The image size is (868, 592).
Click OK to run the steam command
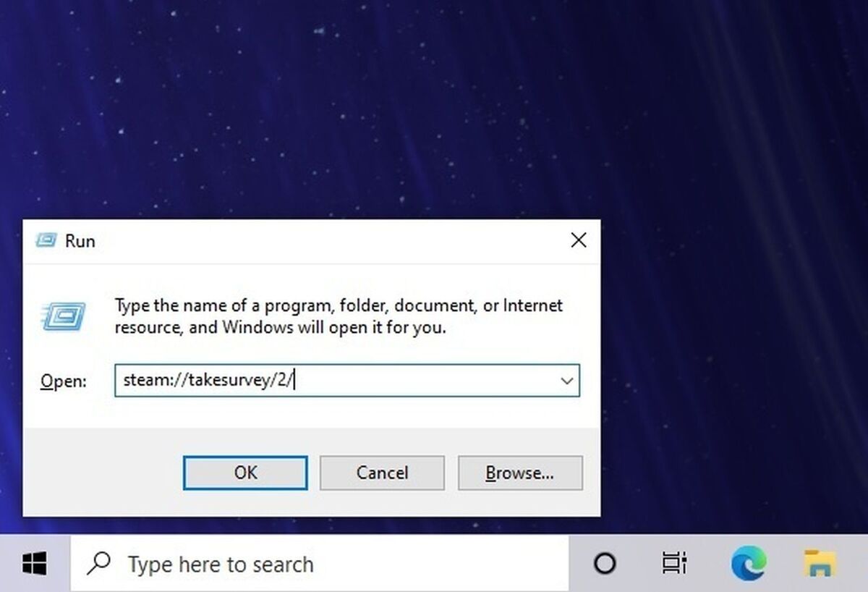245,473
